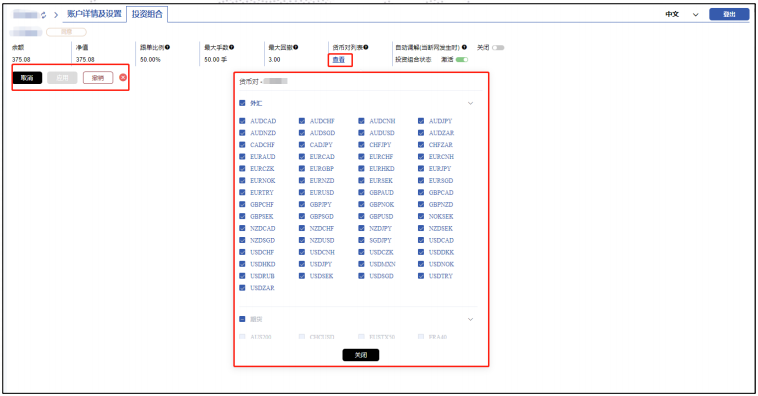Uncheck the USDMXN currency pair
This screenshot has width=758, height=396.
[361, 264]
